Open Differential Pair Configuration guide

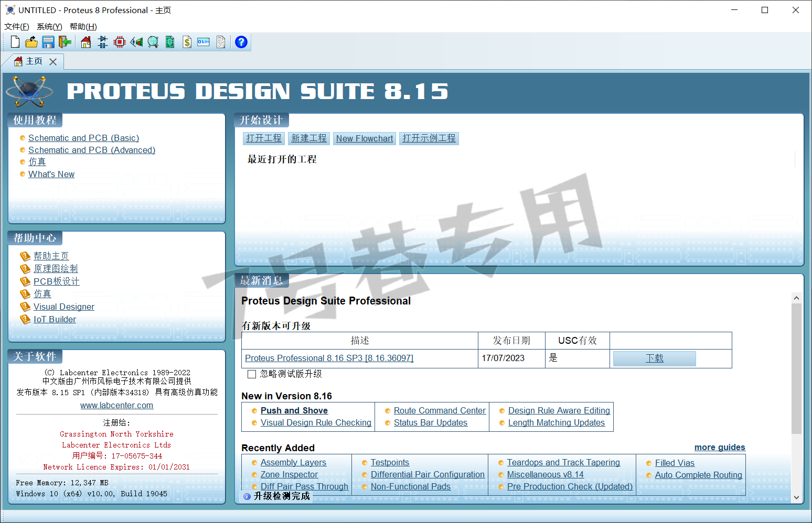tap(428, 474)
